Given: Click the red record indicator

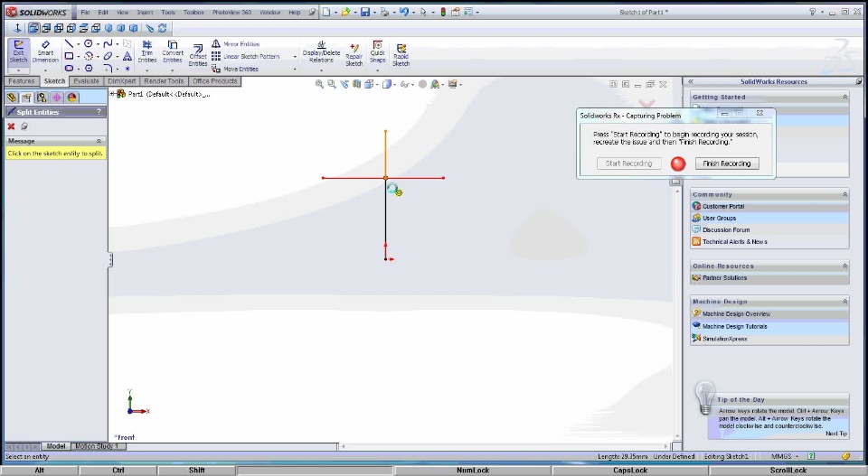Looking at the screenshot, I should pyautogui.click(x=678, y=163).
